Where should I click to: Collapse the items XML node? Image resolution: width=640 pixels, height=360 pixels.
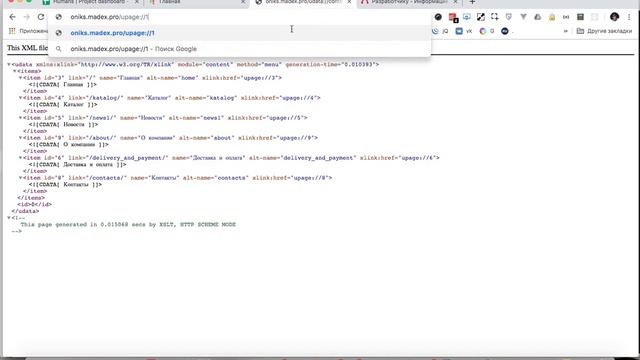pos(15,71)
